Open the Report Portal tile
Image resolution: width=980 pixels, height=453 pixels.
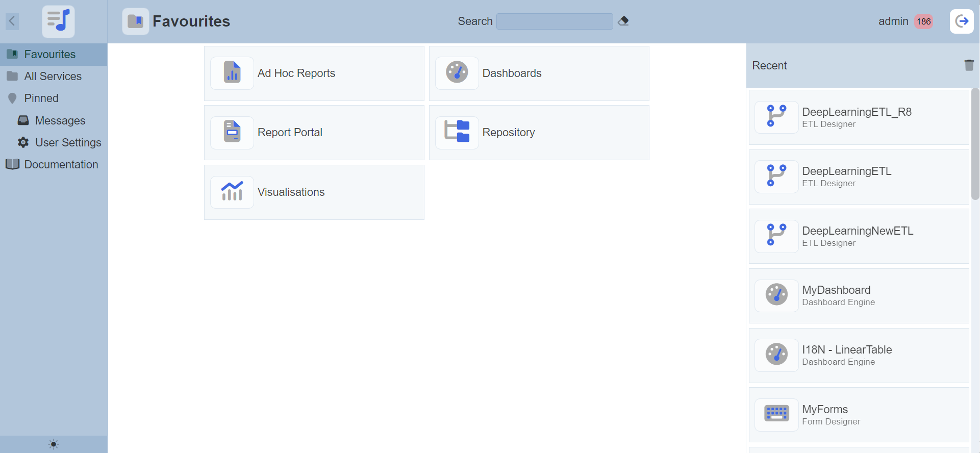(x=314, y=133)
